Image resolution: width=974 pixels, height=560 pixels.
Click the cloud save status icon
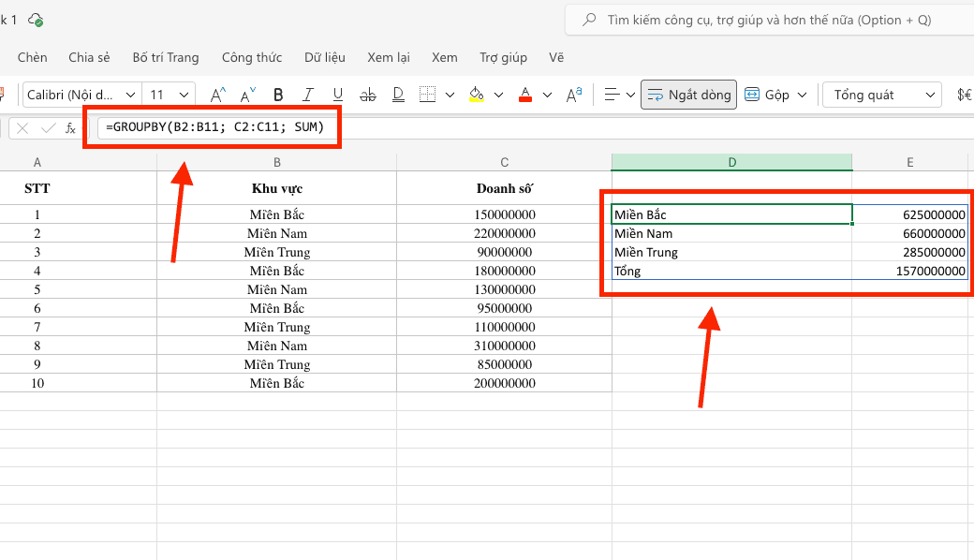click(x=36, y=20)
